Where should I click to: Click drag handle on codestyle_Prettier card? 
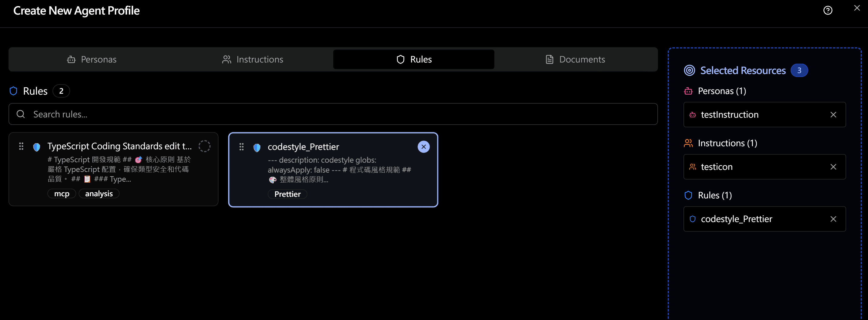pyautogui.click(x=241, y=147)
